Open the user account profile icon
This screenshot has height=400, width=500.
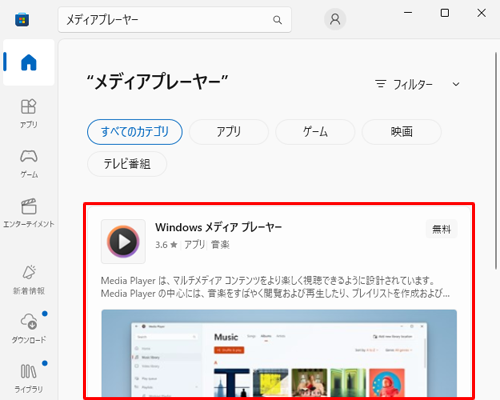tap(335, 19)
